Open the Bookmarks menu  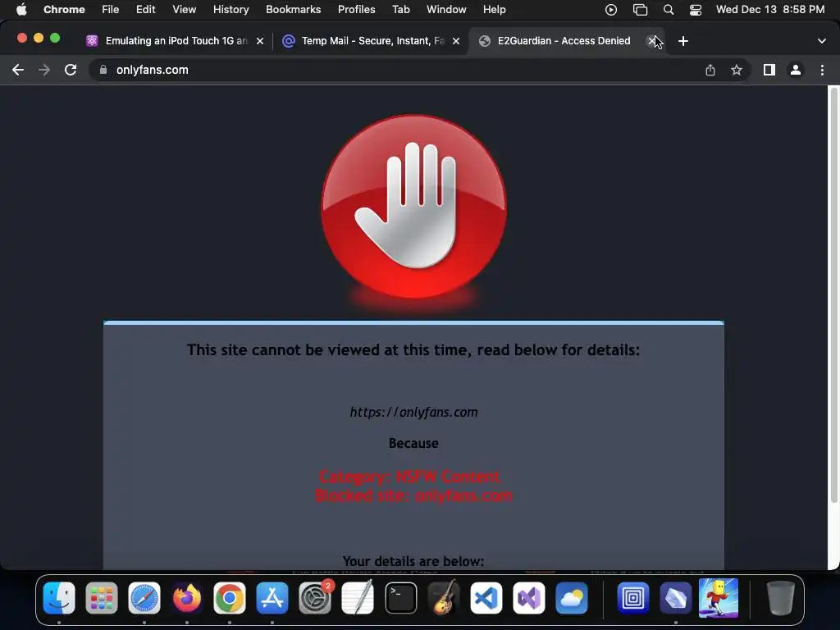coord(293,10)
